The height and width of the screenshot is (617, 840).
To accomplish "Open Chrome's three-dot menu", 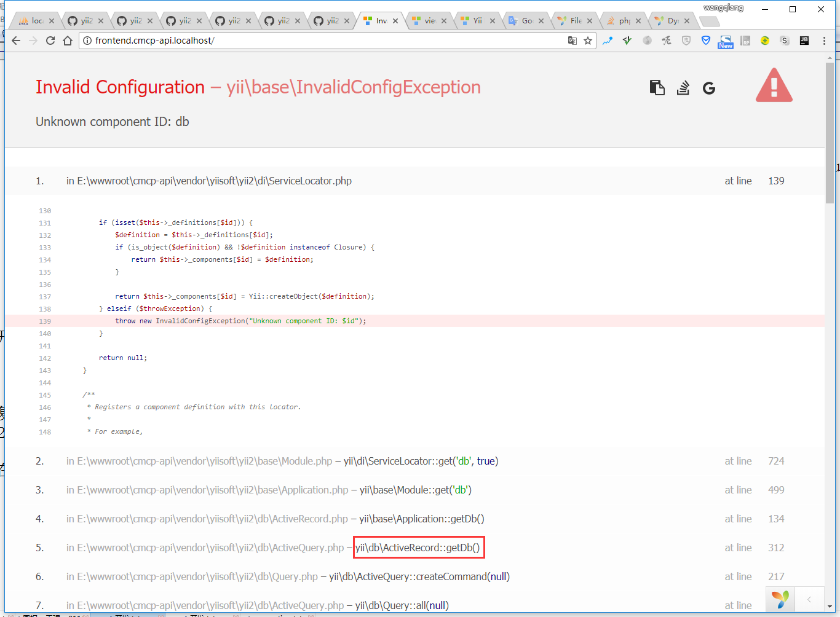I will (824, 41).
